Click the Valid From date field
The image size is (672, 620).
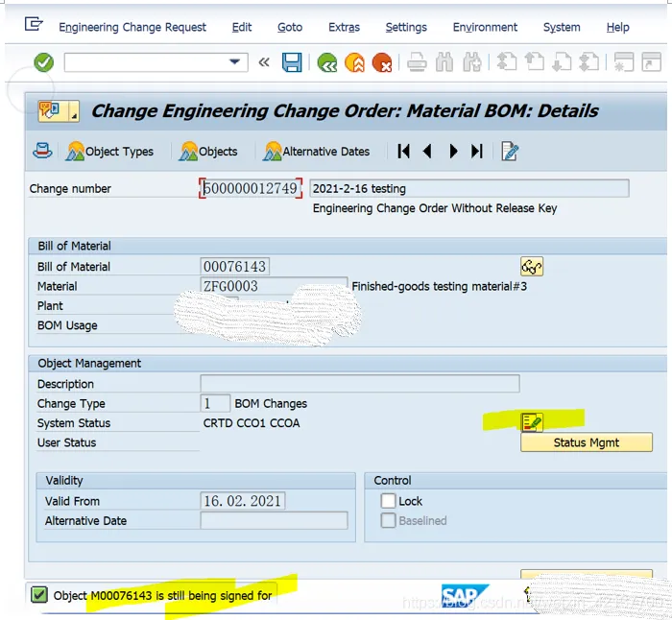pyautogui.click(x=243, y=501)
